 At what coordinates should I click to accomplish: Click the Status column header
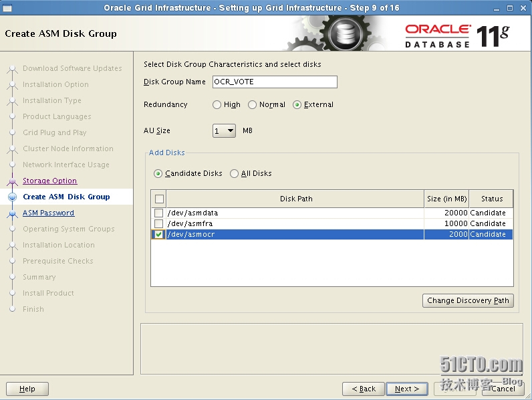pos(491,199)
